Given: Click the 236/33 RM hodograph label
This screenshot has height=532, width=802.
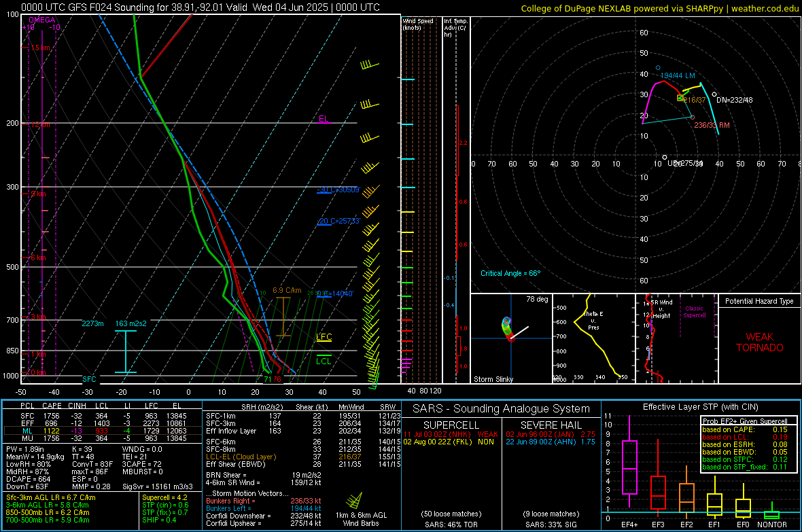Looking at the screenshot, I should click(x=712, y=125).
